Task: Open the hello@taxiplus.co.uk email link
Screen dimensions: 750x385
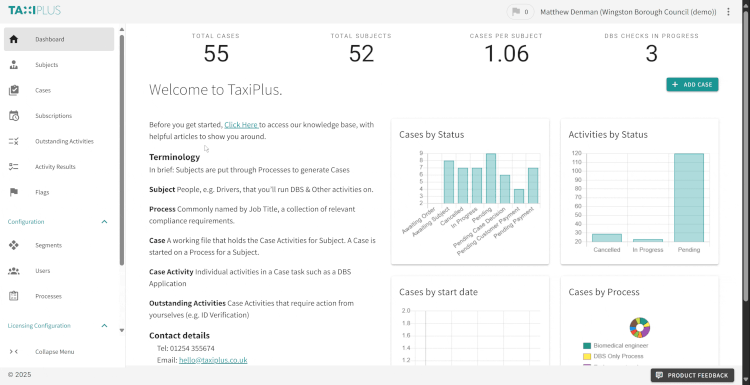Action: pyautogui.click(x=213, y=360)
